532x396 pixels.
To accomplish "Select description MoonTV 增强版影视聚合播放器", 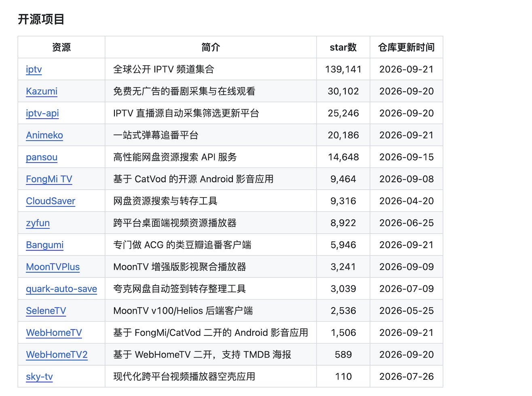I will pyautogui.click(x=180, y=267).
